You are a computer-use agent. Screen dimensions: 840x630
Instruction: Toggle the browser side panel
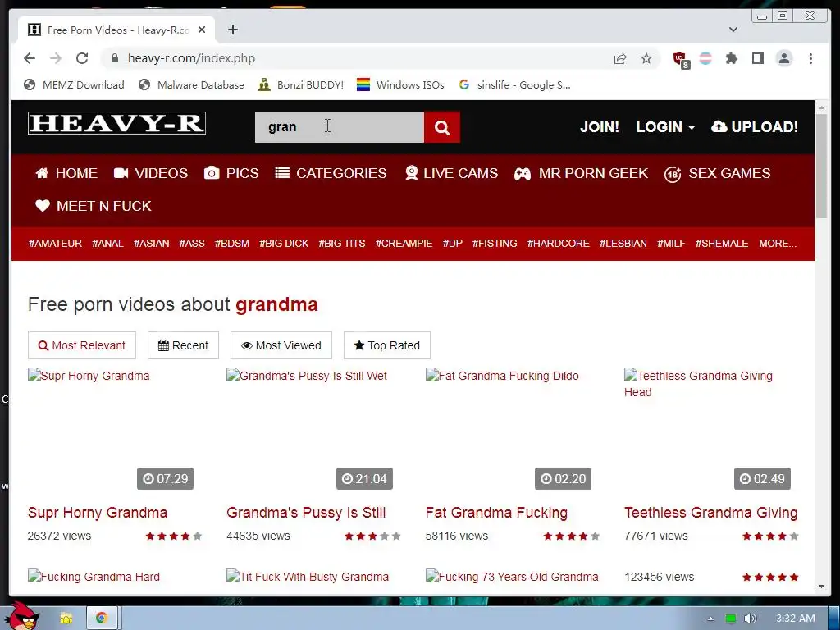point(757,58)
